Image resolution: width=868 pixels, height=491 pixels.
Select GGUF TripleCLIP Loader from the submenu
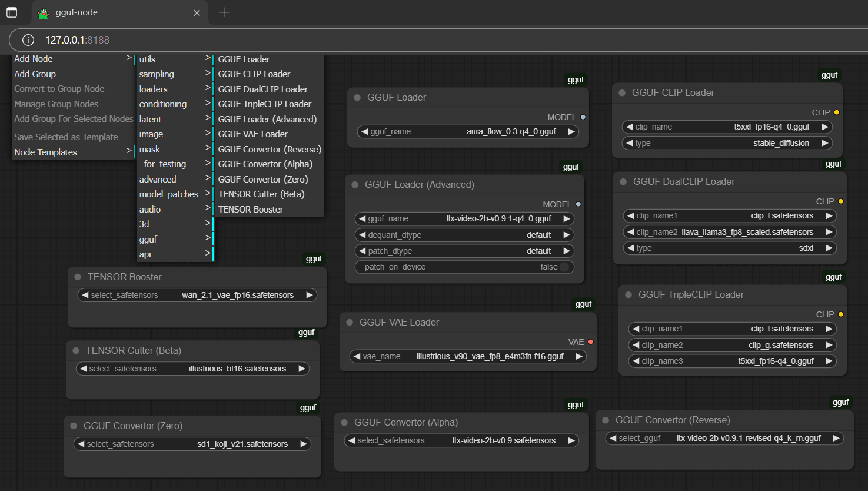[x=264, y=104]
